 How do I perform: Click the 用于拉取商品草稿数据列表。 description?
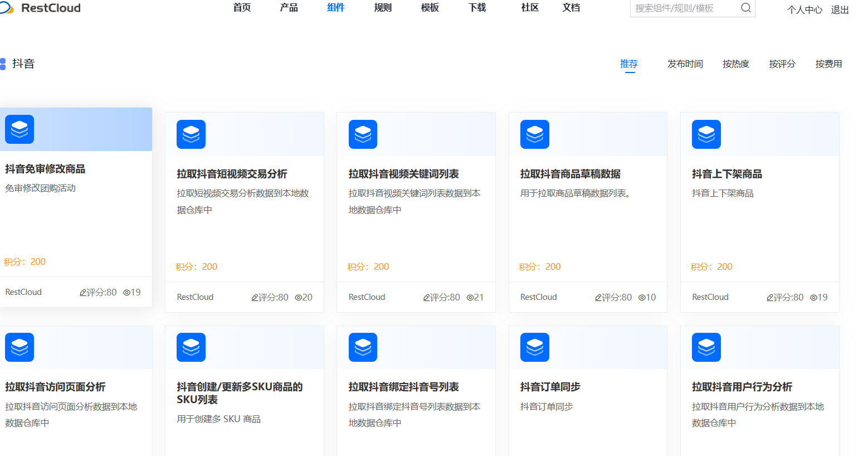pyautogui.click(x=576, y=193)
